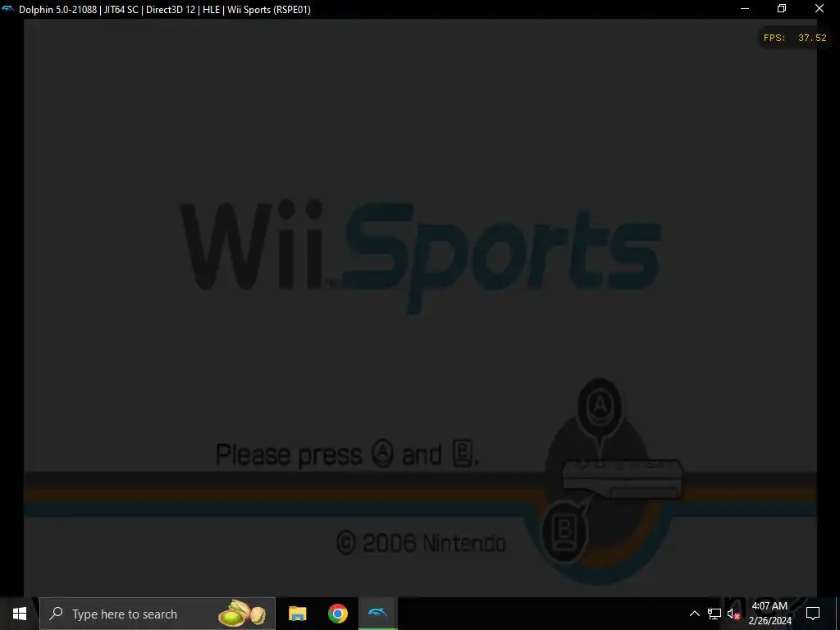Click the muted volume tray icon
The width and height of the screenshot is (840, 630).
tap(733, 614)
